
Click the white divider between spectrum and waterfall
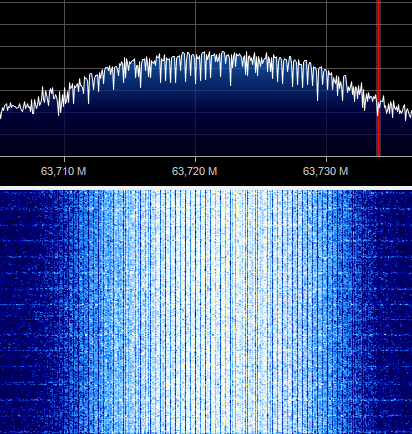(206, 188)
